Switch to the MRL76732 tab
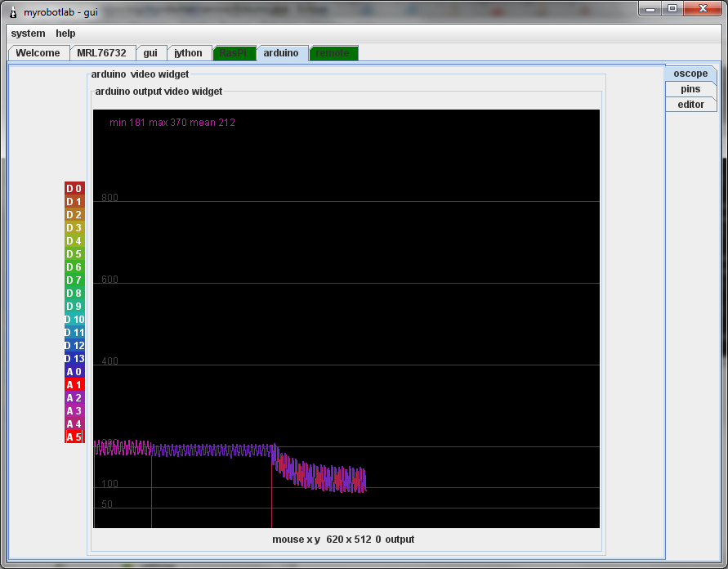 point(101,53)
